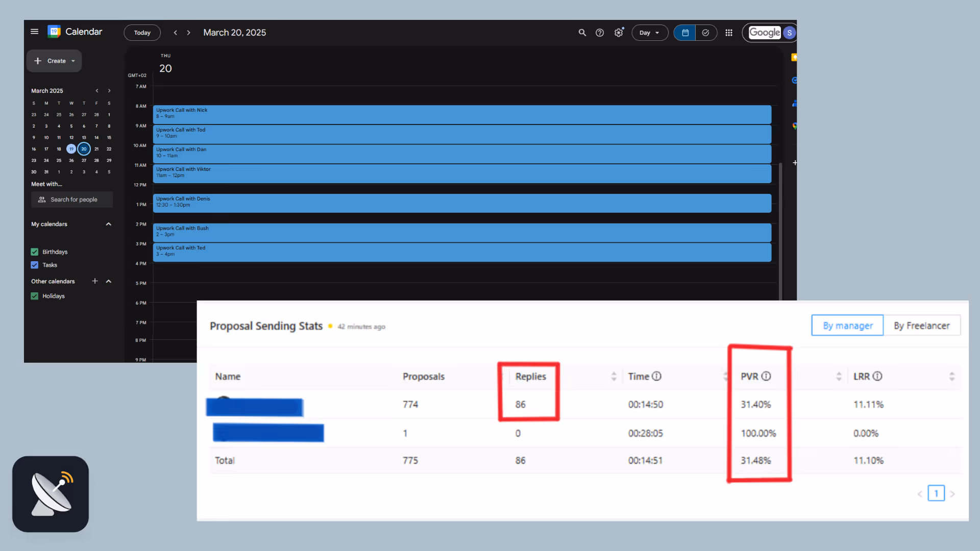Screen dimensions: 980x551
Task: Open Upwork Call with Bush event
Action: click(x=462, y=233)
